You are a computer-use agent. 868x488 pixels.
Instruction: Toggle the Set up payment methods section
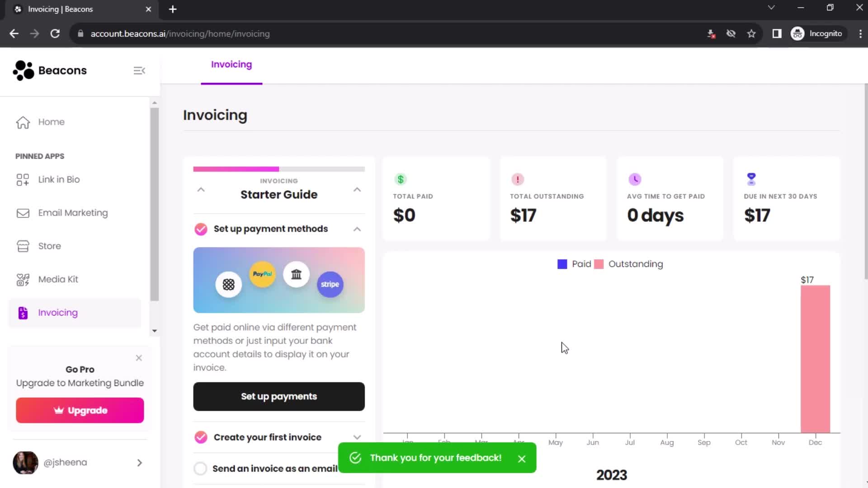pos(358,229)
